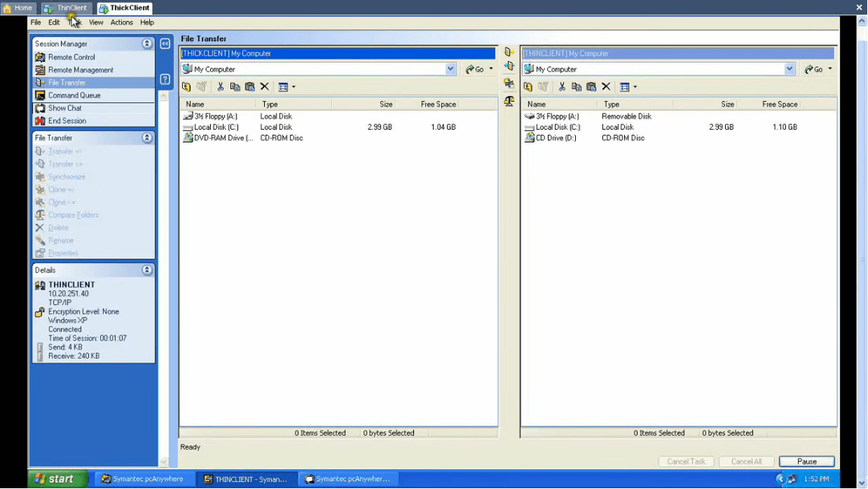The image size is (868, 489).
Task: Sort THICKCLIENT list by Name column
Action: 218,104
